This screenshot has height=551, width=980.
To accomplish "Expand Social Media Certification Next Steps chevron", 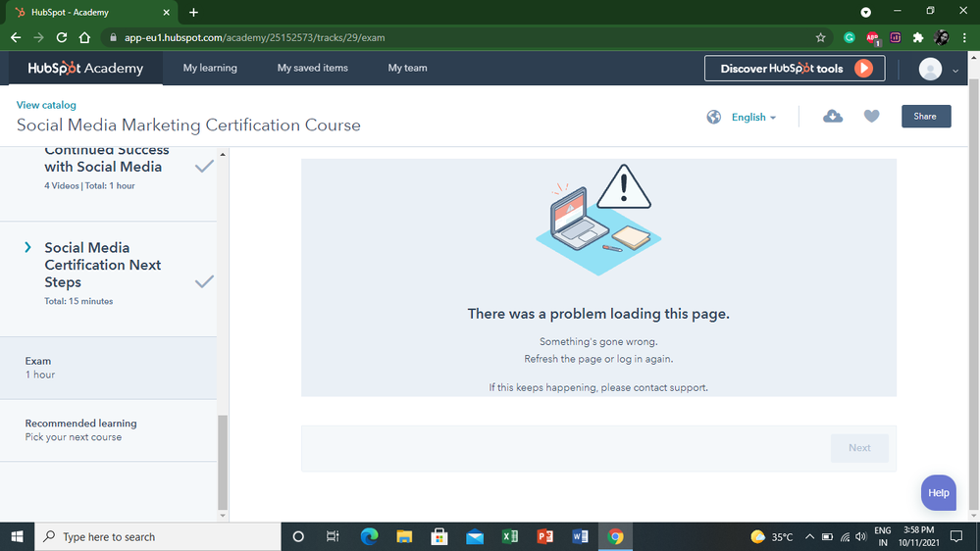I will click(x=27, y=247).
